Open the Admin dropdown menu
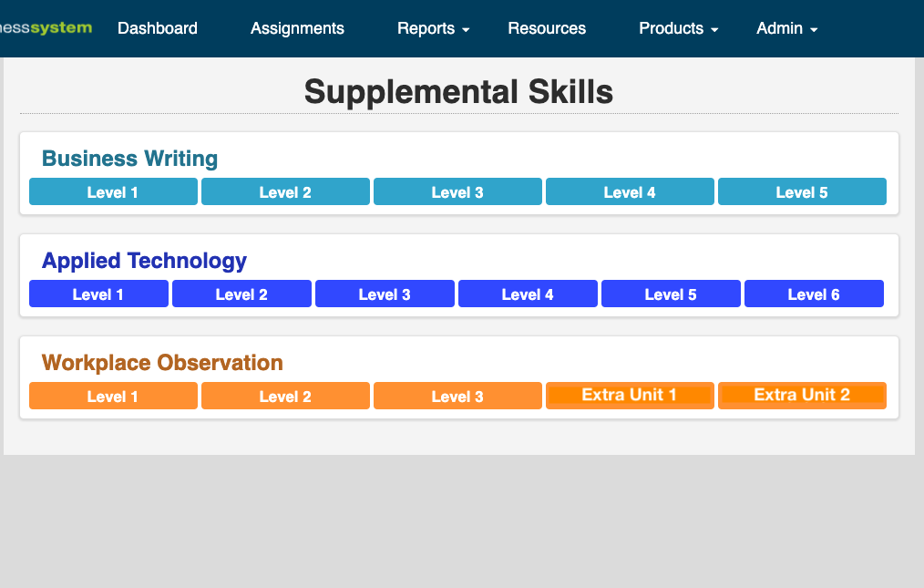 pos(786,28)
